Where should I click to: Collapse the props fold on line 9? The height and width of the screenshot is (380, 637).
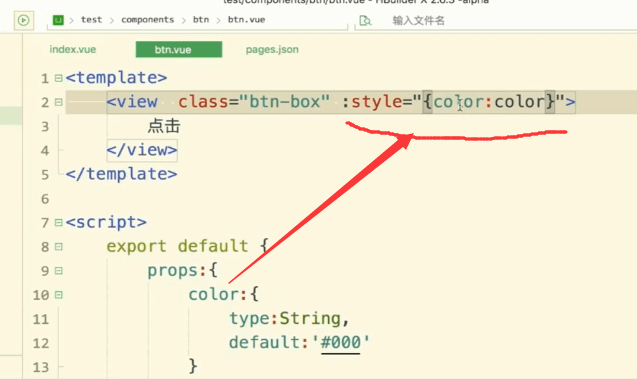pyautogui.click(x=58, y=271)
